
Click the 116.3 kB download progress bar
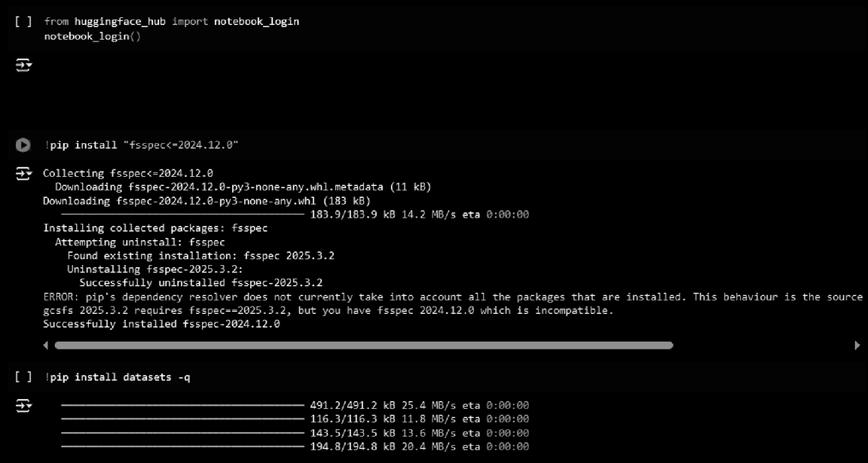(x=182, y=419)
